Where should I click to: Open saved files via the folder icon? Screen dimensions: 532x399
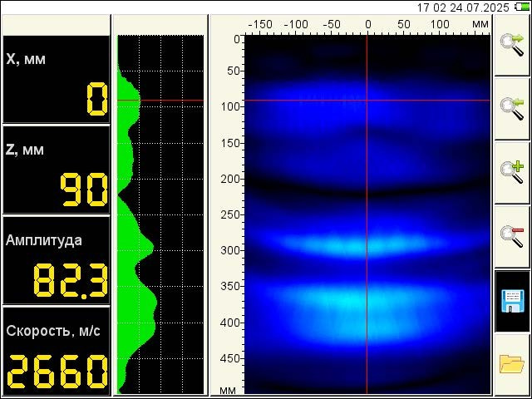coord(512,364)
